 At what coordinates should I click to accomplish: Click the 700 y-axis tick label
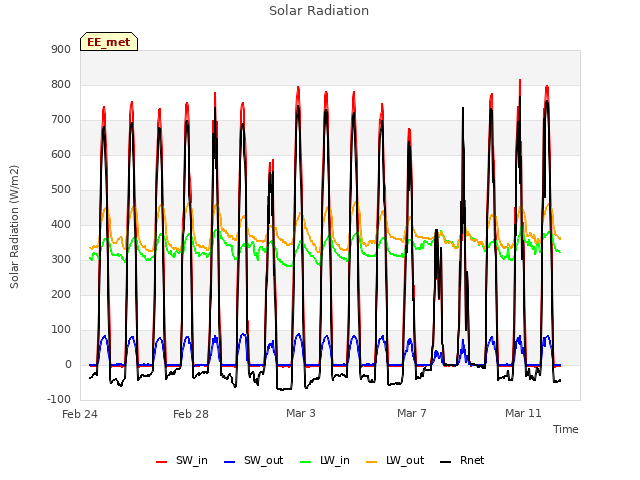pos(61,120)
